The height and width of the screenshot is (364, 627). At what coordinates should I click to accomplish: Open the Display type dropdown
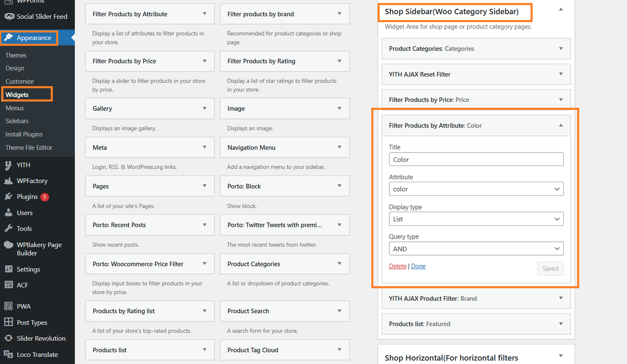(476, 219)
